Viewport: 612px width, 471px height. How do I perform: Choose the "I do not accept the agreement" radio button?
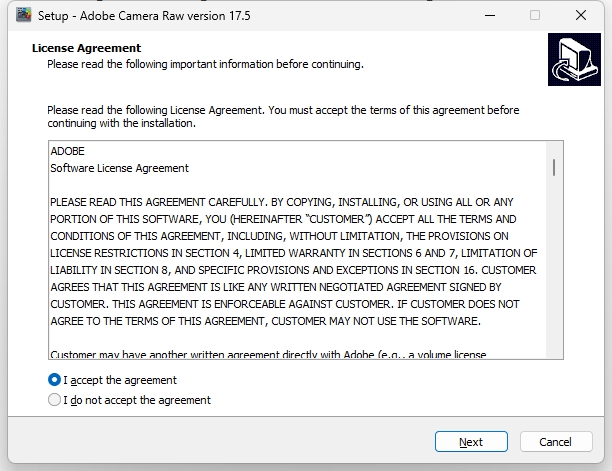point(54,400)
